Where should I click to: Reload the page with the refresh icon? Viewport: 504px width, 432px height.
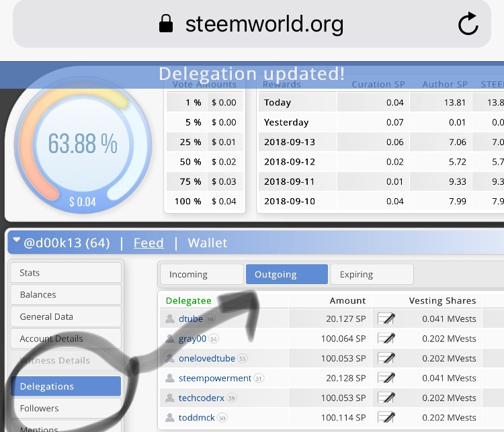468,24
